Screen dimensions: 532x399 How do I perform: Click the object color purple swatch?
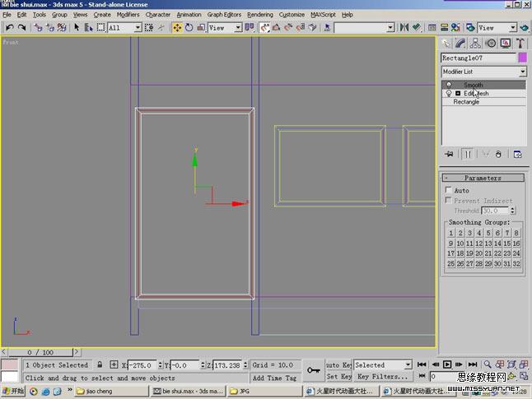522,58
